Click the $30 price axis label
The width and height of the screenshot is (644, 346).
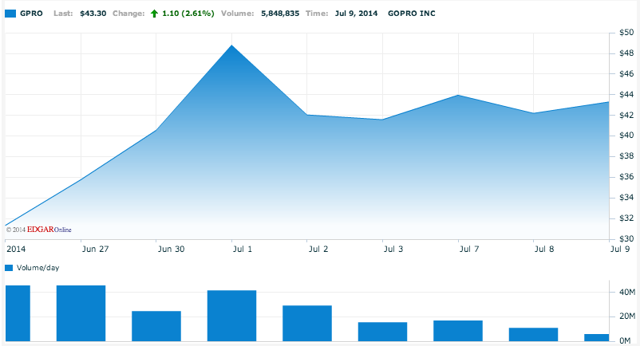(x=626, y=239)
